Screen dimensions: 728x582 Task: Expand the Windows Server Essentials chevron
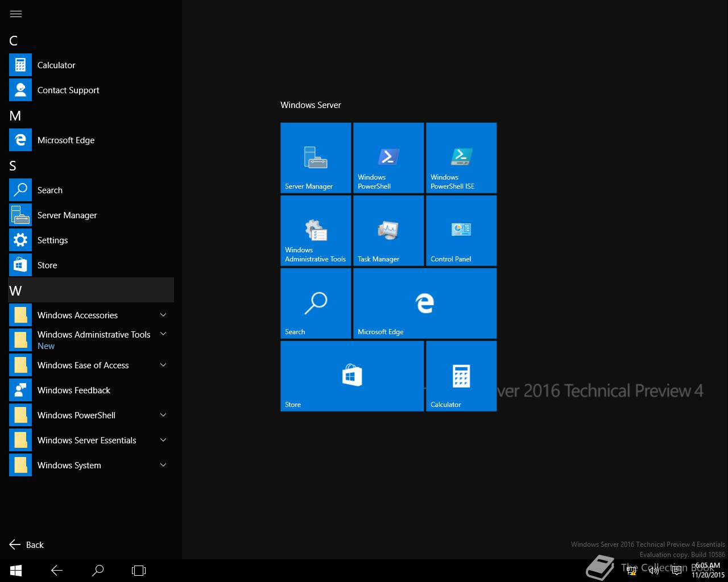pos(163,440)
